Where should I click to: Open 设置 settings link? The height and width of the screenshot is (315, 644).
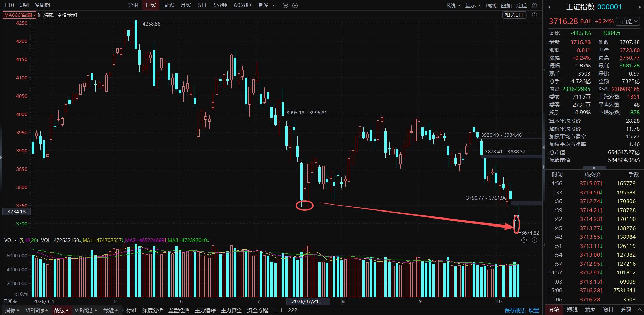pyautogui.click(x=534, y=310)
